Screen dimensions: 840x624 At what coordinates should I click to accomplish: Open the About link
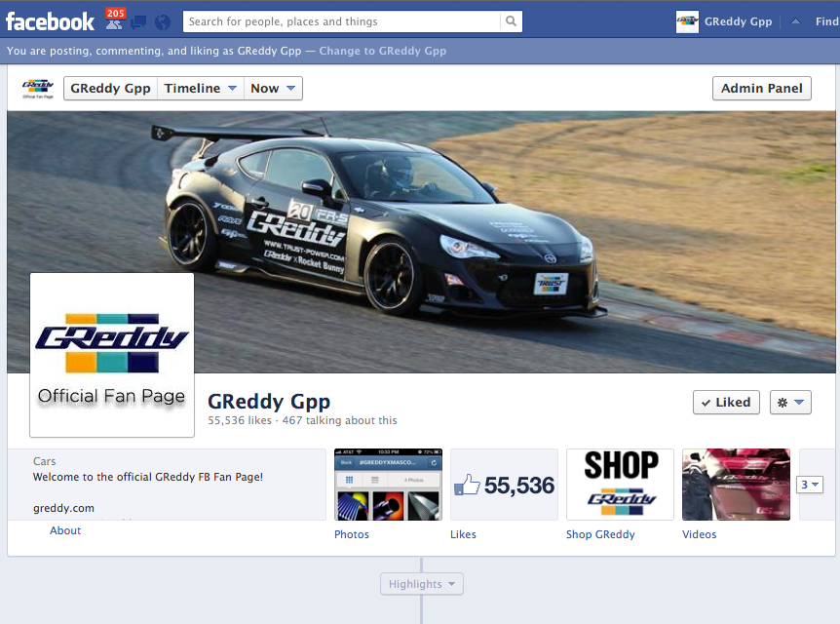click(x=65, y=530)
